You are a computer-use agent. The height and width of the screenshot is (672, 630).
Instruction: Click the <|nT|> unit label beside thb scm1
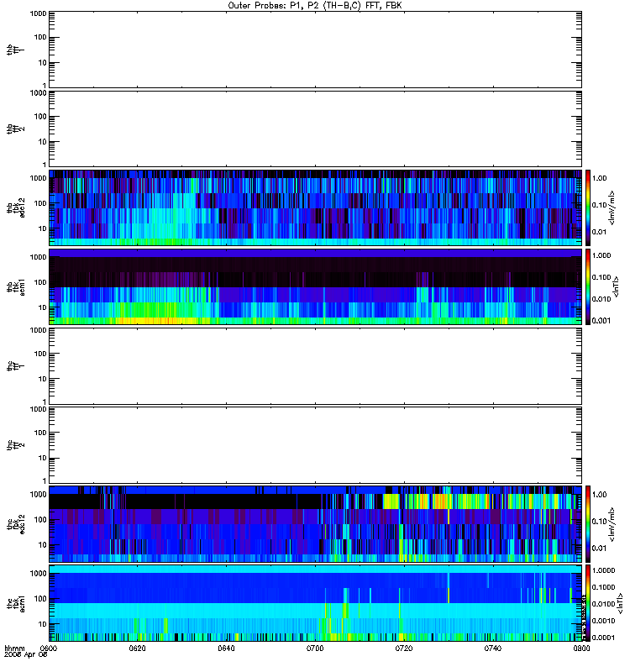617,286
